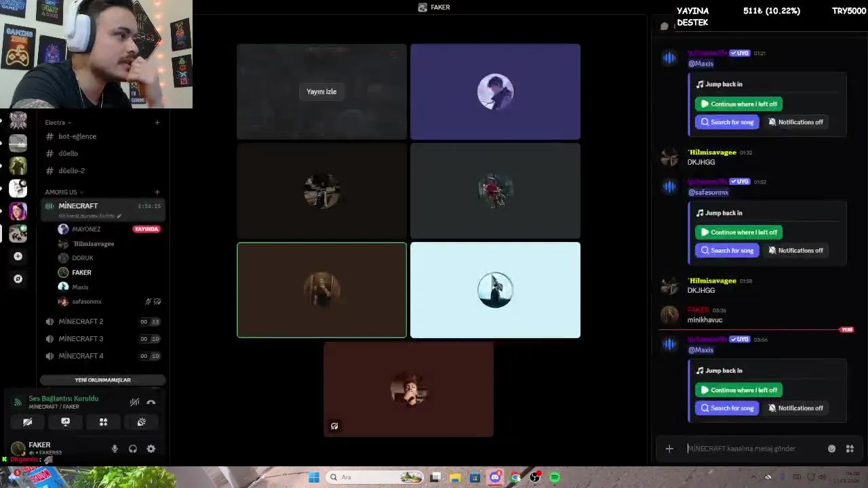
Task: Focus the MİNECRAFT channel message input
Action: tap(754, 449)
